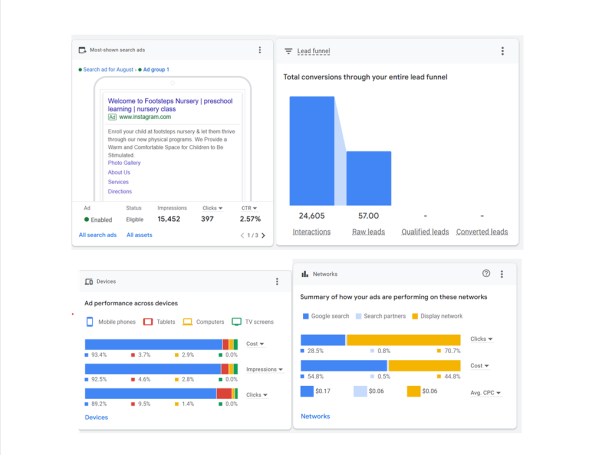
Task: Click the Display network yellow legend swatch
Action: pos(415,316)
